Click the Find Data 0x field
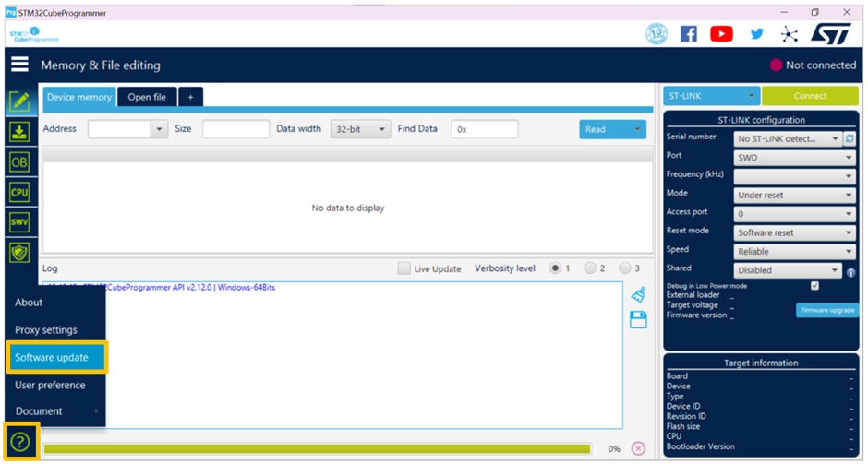 coord(485,129)
